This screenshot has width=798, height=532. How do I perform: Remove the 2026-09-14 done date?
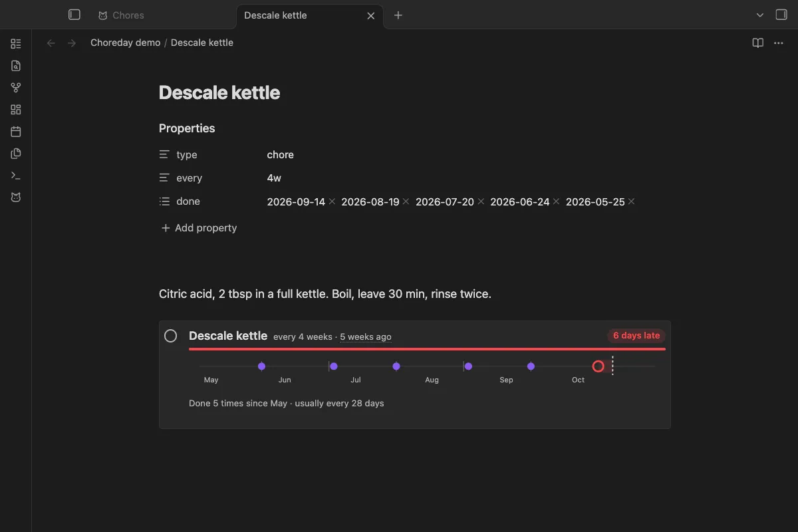[x=332, y=201]
